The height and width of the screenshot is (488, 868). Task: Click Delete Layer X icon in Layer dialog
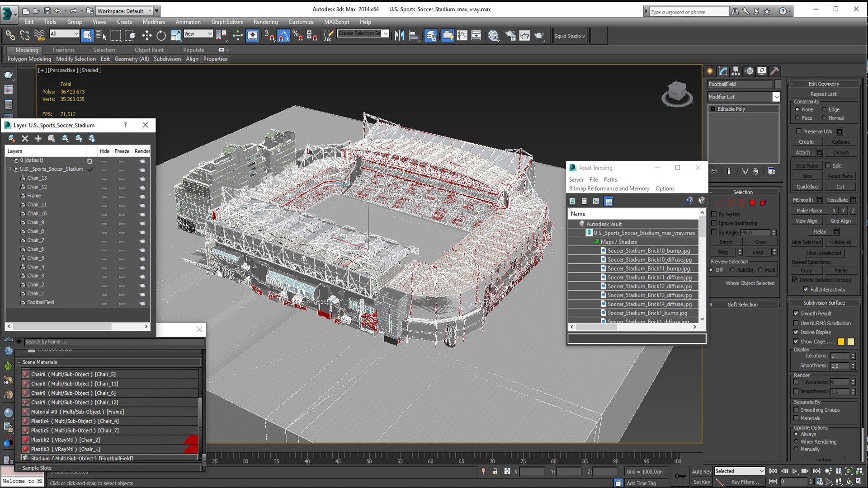click(x=25, y=138)
